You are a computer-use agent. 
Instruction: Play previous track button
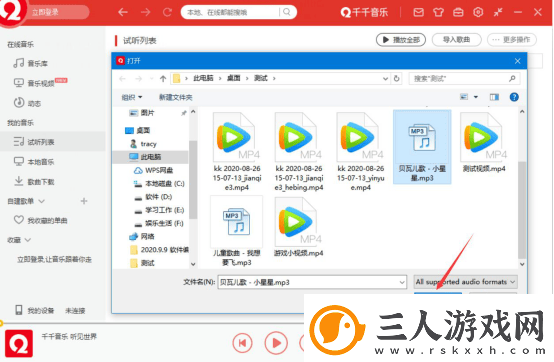(242, 343)
